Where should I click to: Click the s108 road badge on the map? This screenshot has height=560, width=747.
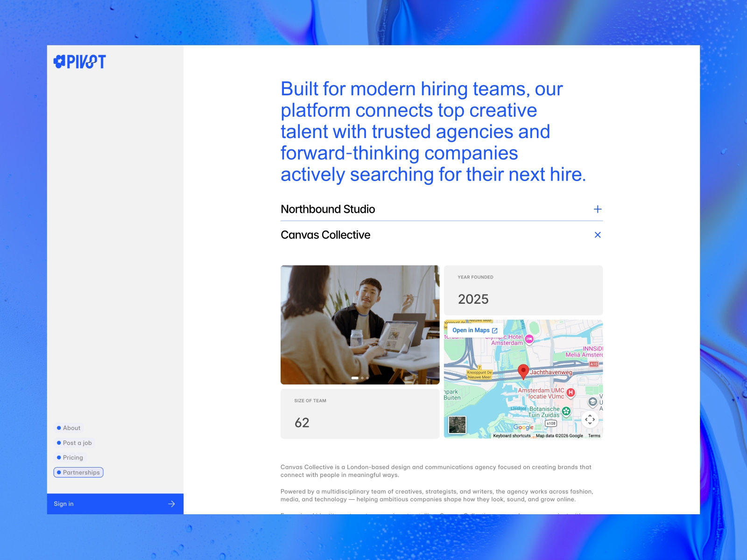[x=551, y=424]
